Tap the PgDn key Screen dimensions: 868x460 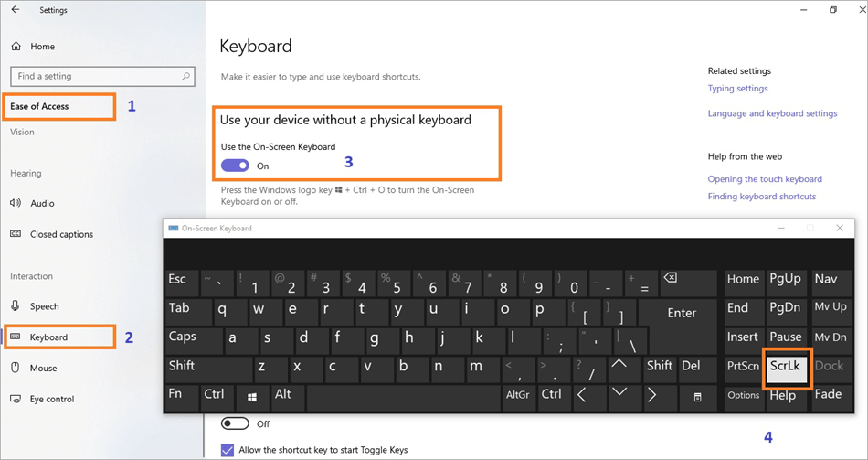pyautogui.click(x=787, y=312)
